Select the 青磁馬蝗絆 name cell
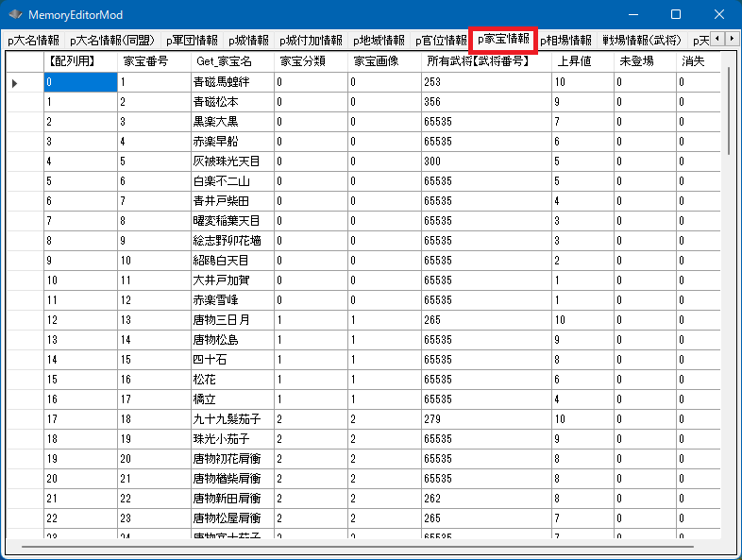Image resolution: width=742 pixels, height=560 pixels. [230, 82]
